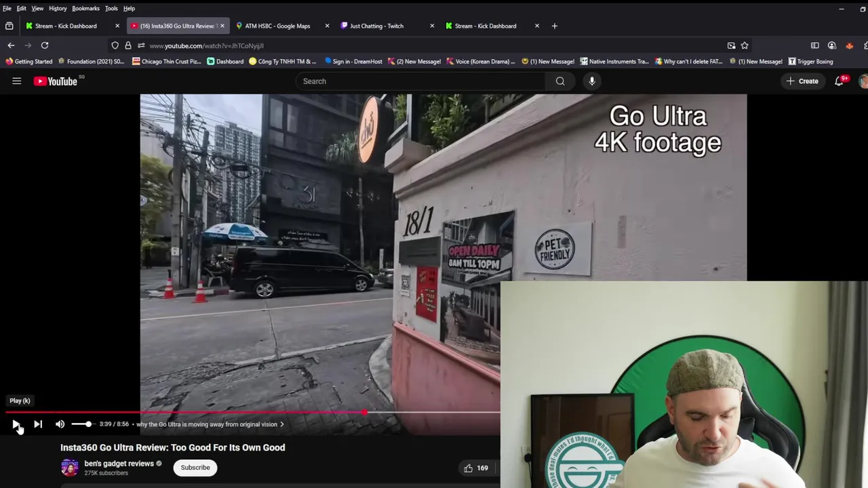
Task: Open a new browser tab
Action: coord(555,26)
